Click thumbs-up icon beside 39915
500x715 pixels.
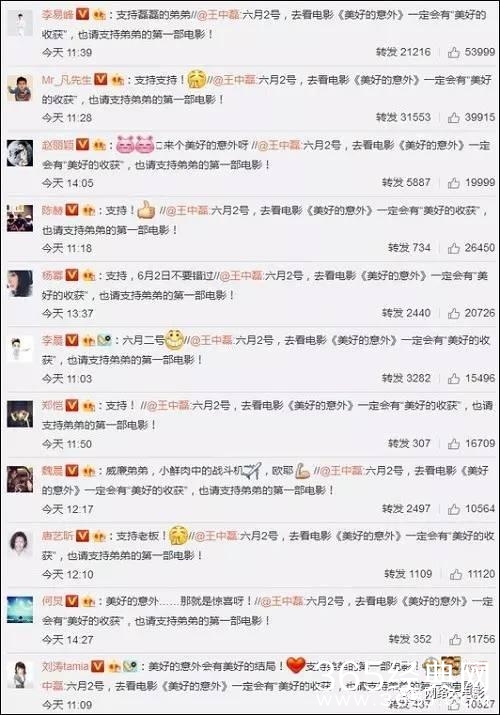[454, 118]
